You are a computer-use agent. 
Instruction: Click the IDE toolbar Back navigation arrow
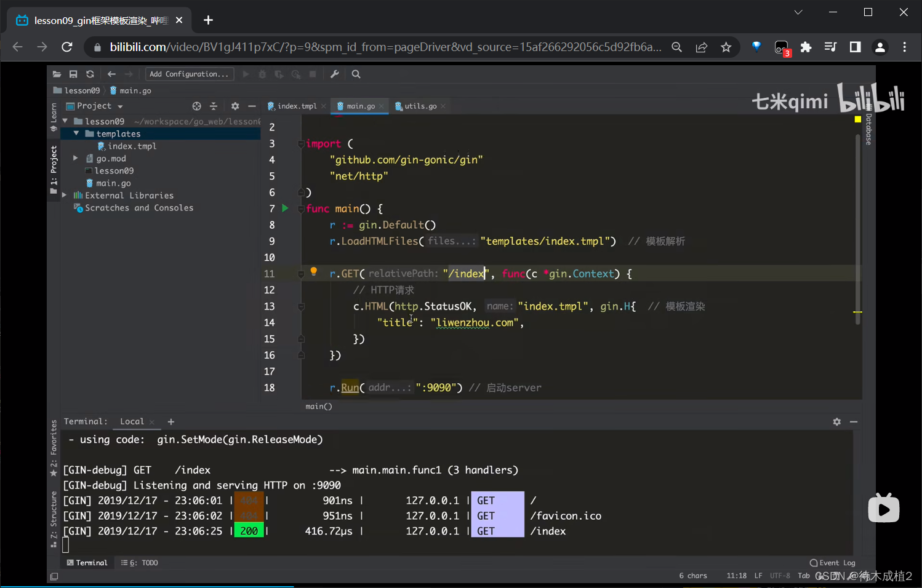coord(111,74)
